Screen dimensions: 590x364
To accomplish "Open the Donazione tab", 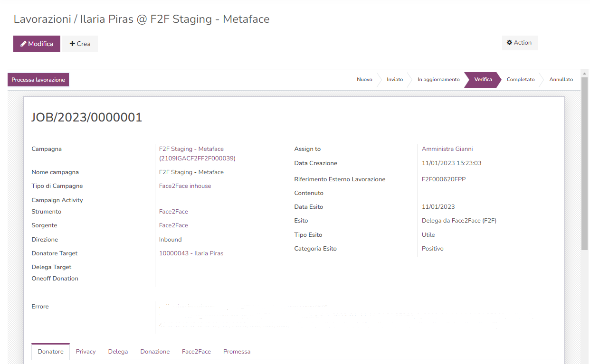I will pyautogui.click(x=155, y=352).
